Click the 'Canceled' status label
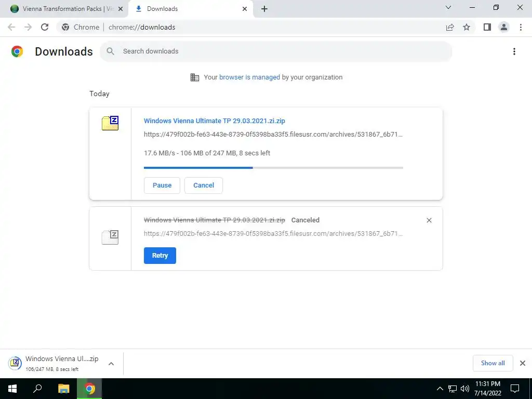Viewport: 532px width, 399px height. click(x=305, y=220)
